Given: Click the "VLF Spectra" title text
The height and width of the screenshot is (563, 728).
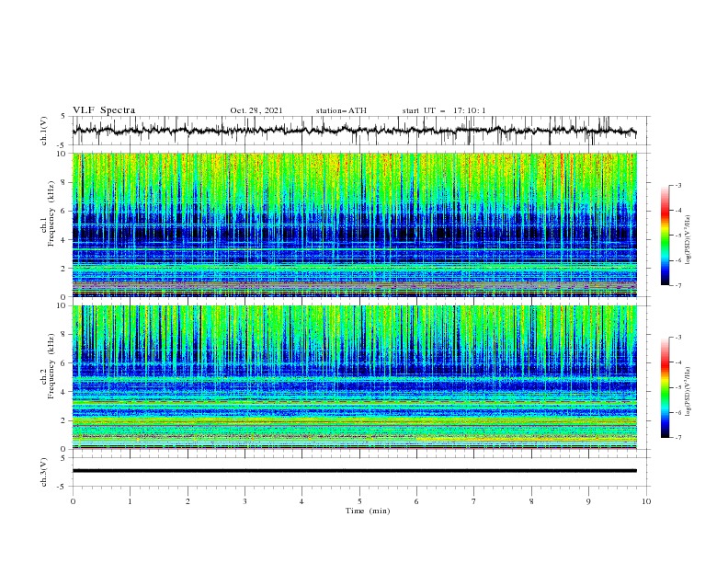Looking at the screenshot, I should click(x=104, y=110).
